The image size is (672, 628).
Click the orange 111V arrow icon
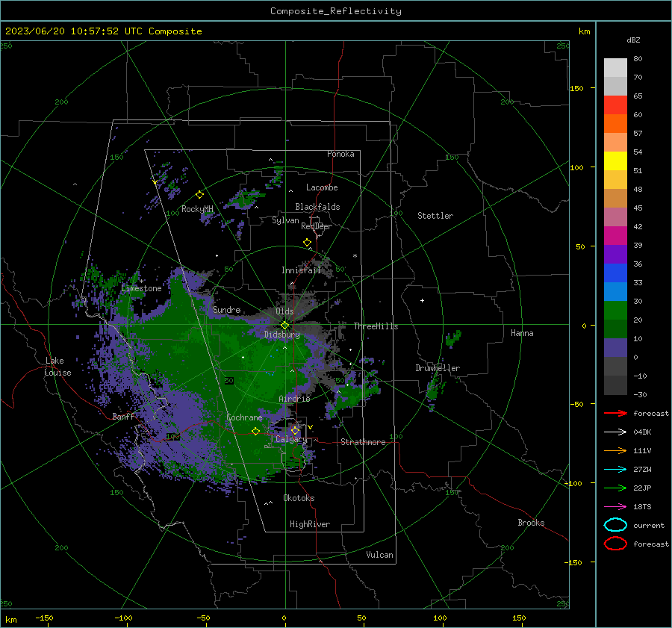pyautogui.click(x=615, y=450)
